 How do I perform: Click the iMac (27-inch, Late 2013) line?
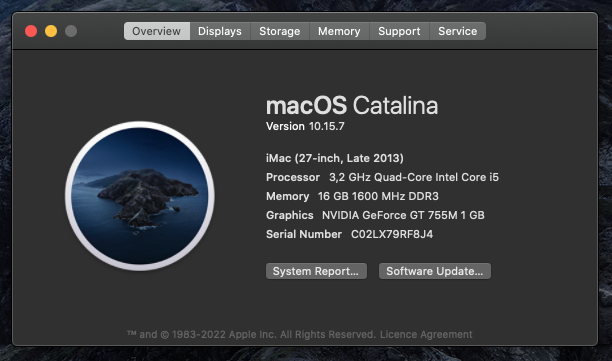point(334,158)
